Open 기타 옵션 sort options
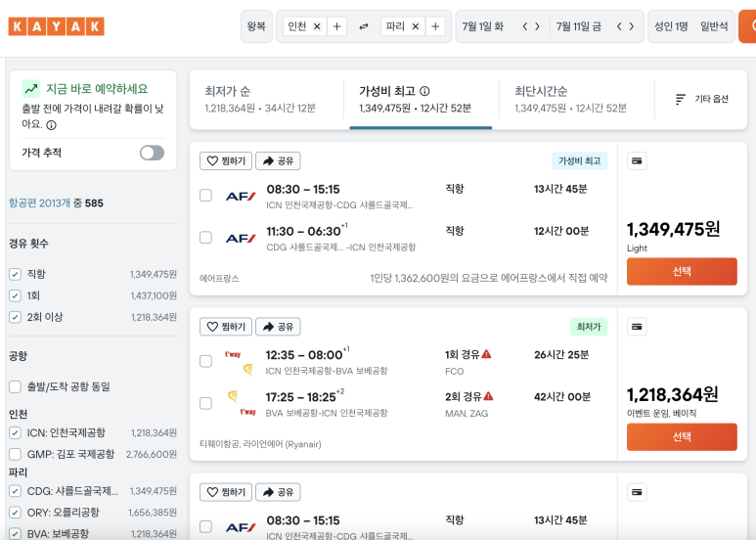This screenshot has width=756, height=540. tap(701, 100)
